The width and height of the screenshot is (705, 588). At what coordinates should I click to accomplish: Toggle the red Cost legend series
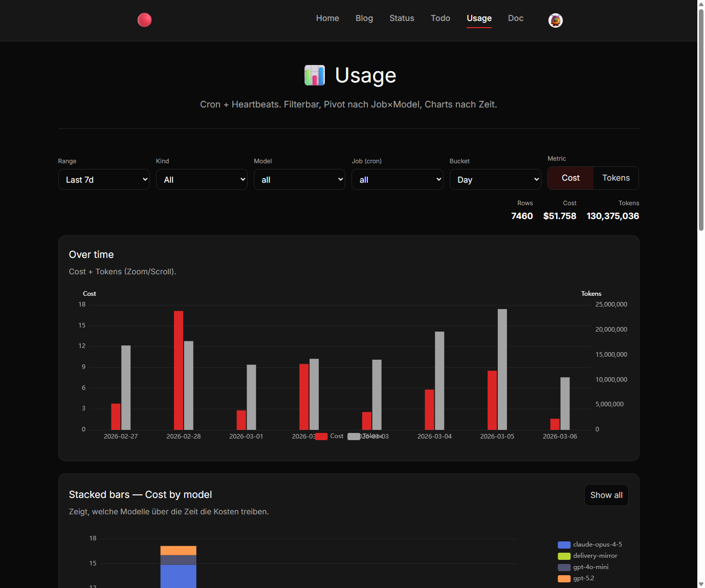pyautogui.click(x=329, y=437)
